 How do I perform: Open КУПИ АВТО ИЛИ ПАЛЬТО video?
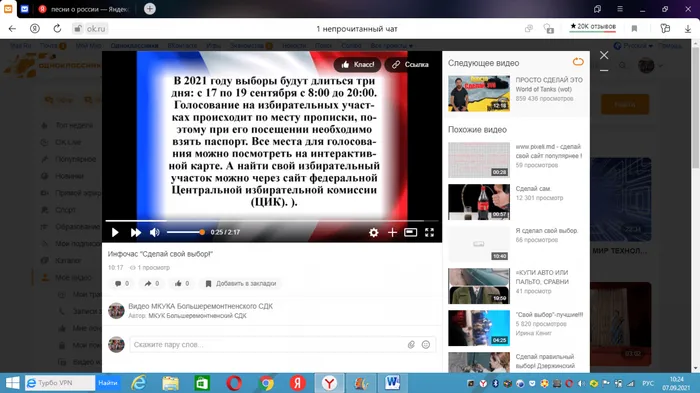pos(479,286)
